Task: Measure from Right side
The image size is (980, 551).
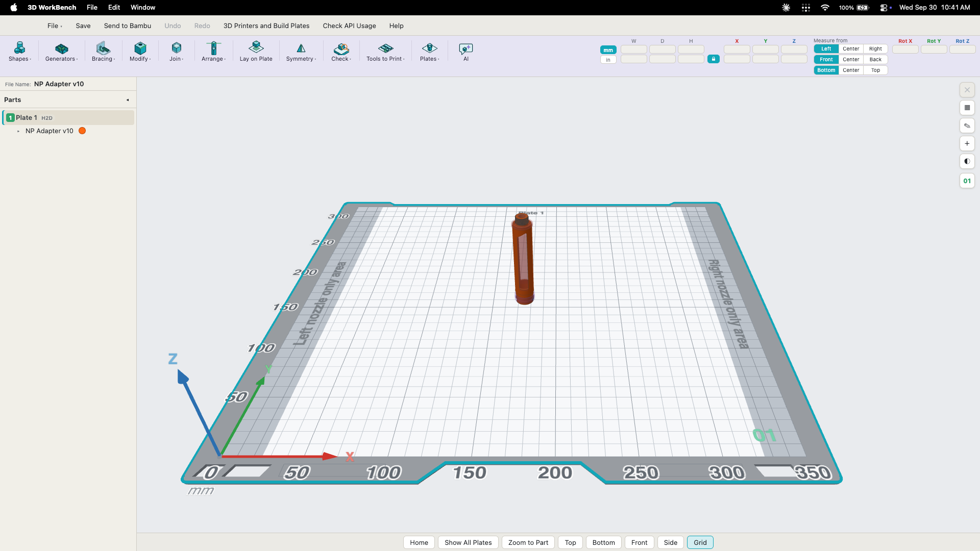Action: pos(876,49)
